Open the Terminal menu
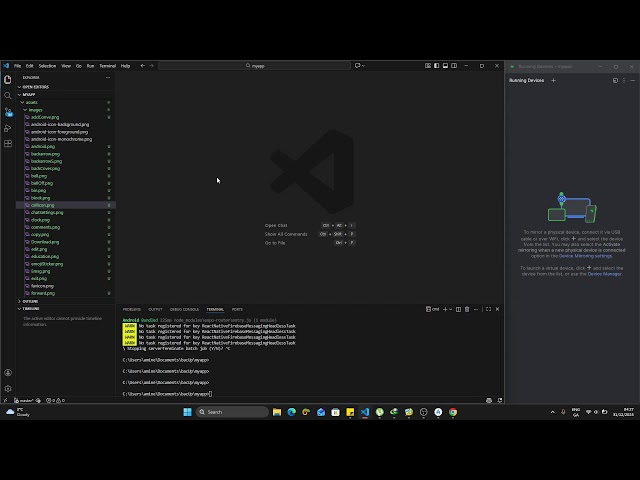The image size is (640, 480). pyautogui.click(x=108, y=66)
